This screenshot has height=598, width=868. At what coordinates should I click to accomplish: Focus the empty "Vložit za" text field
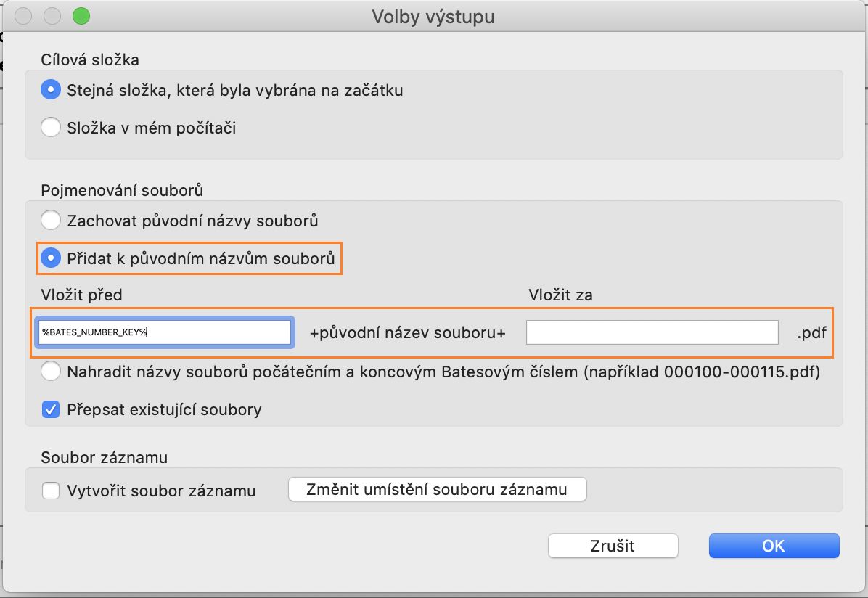pos(652,332)
